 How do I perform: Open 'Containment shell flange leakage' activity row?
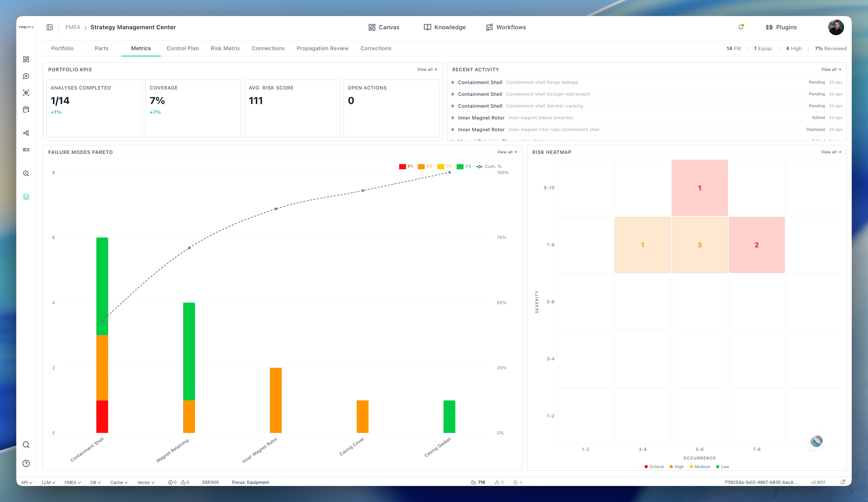click(647, 82)
